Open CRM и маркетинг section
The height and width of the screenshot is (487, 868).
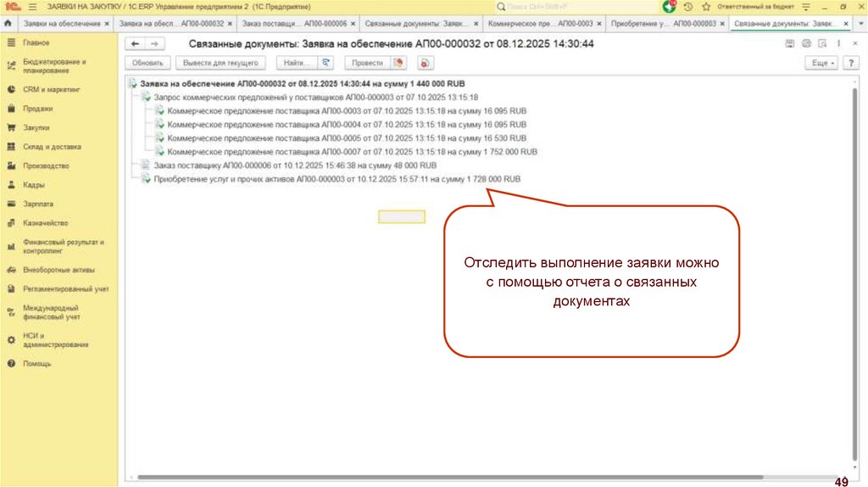tap(52, 89)
